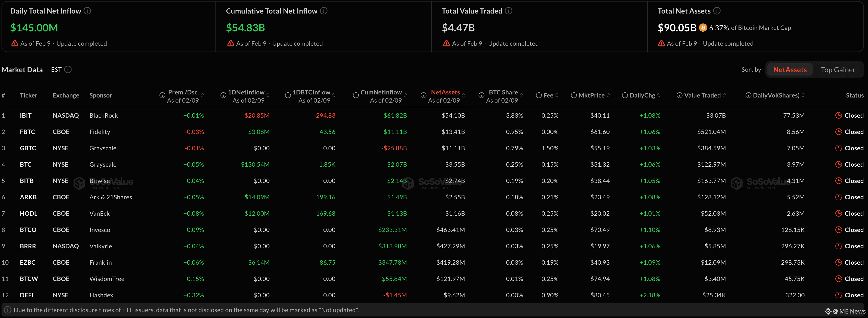Click info icon before Prem./Dsc. column

(162, 95)
